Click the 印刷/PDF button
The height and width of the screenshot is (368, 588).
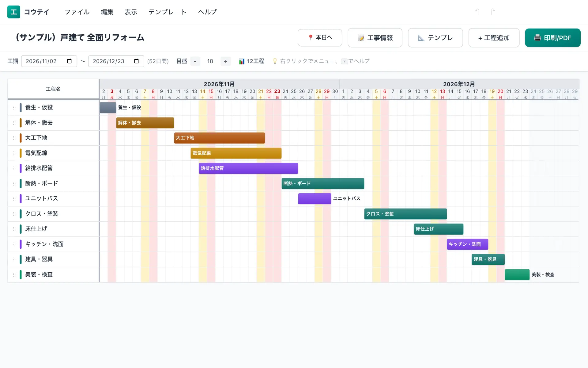click(552, 38)
